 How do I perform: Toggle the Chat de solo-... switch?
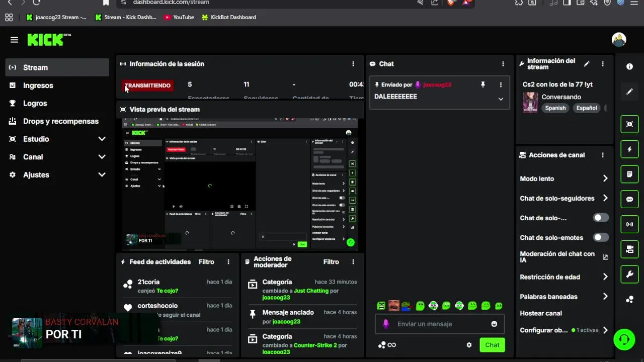pyautogui.click(x=601, y=218)
